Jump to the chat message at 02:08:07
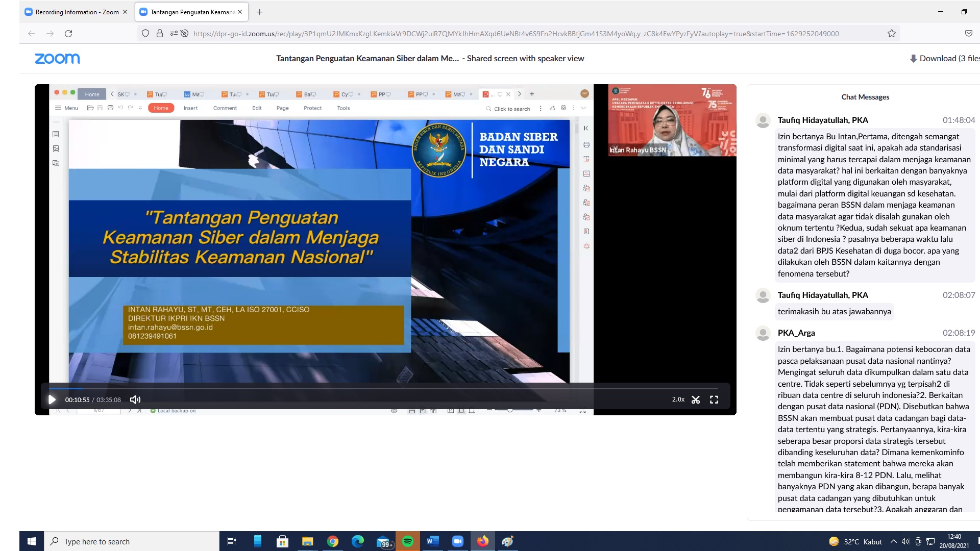The width and height of the screenshot is (980, 551). point(959,295)
